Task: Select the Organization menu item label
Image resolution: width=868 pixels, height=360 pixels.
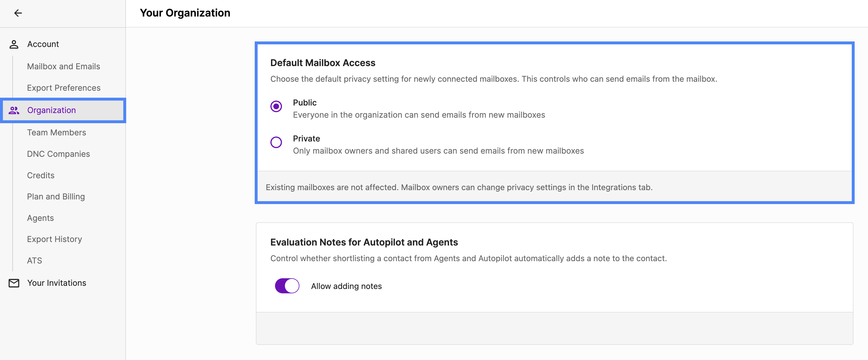Action: point(51,110)
